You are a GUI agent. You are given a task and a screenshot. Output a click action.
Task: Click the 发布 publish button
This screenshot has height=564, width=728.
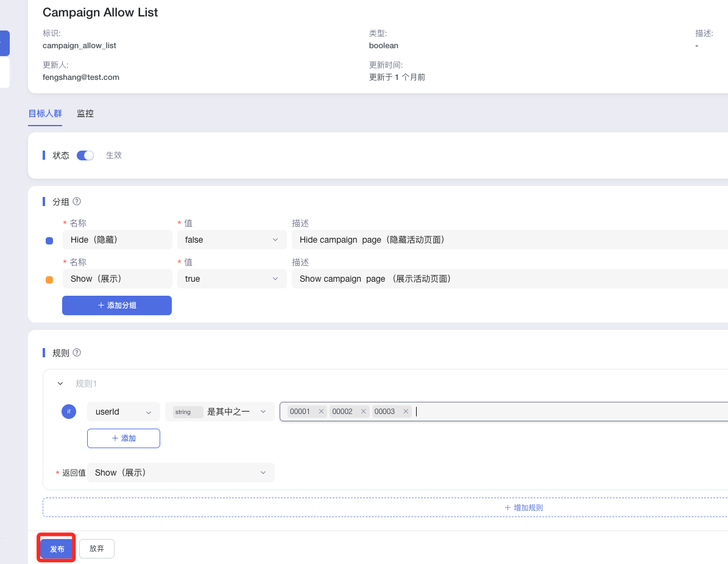pos(57,549)
